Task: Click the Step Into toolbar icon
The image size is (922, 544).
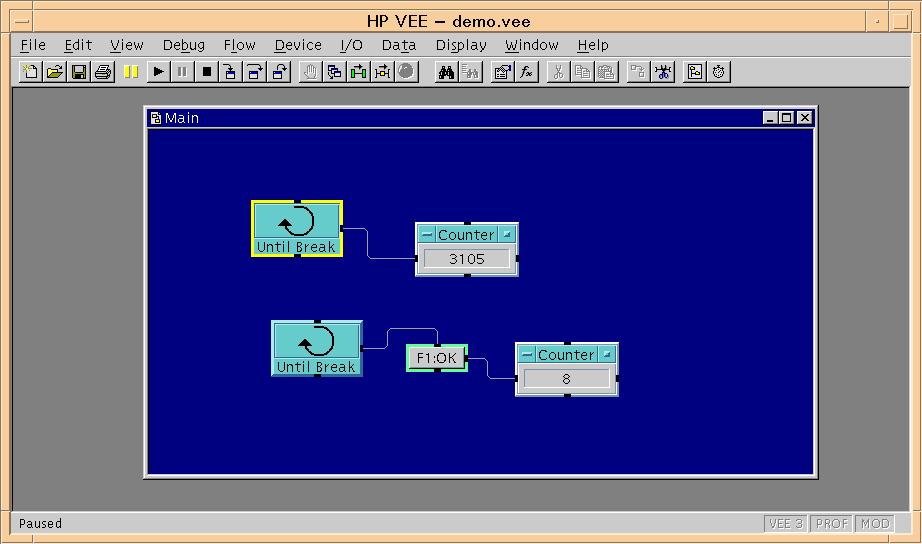Action: 231,72
